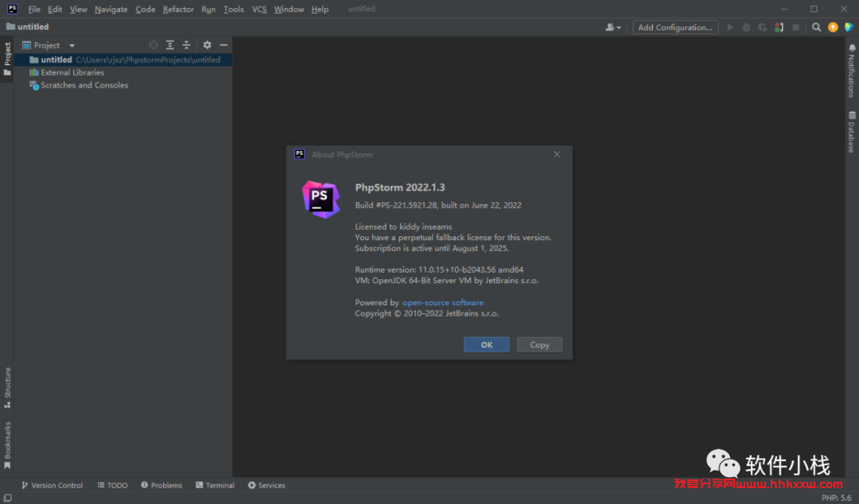Open the Window menu

tap(289, 10)
